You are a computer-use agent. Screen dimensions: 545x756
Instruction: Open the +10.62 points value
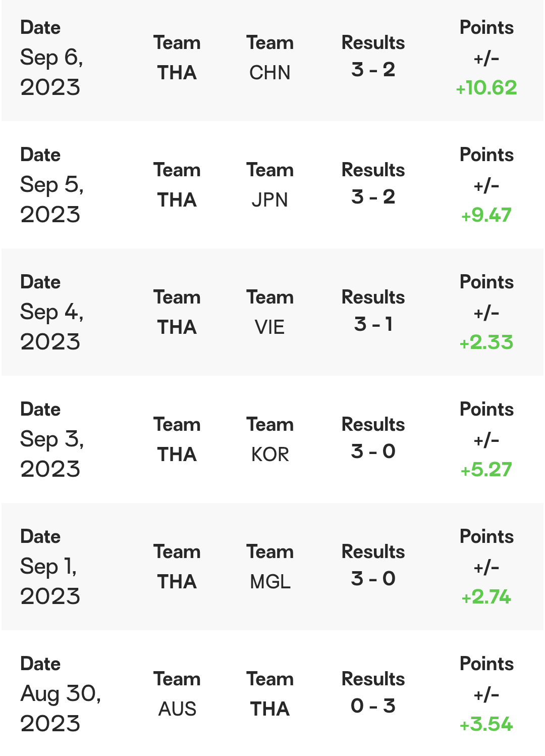pyautogui.click(x=486, y=88)
